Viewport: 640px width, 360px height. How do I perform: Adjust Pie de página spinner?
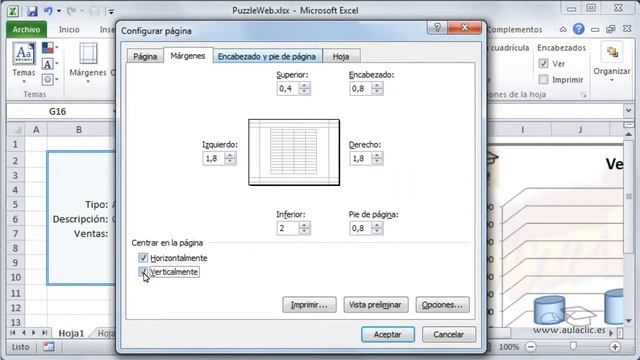[x=378, y=228]
